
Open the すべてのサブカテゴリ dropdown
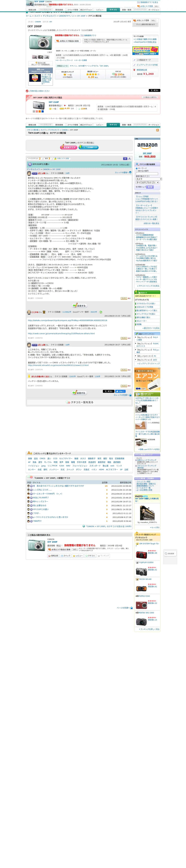(x=147, y=183)
